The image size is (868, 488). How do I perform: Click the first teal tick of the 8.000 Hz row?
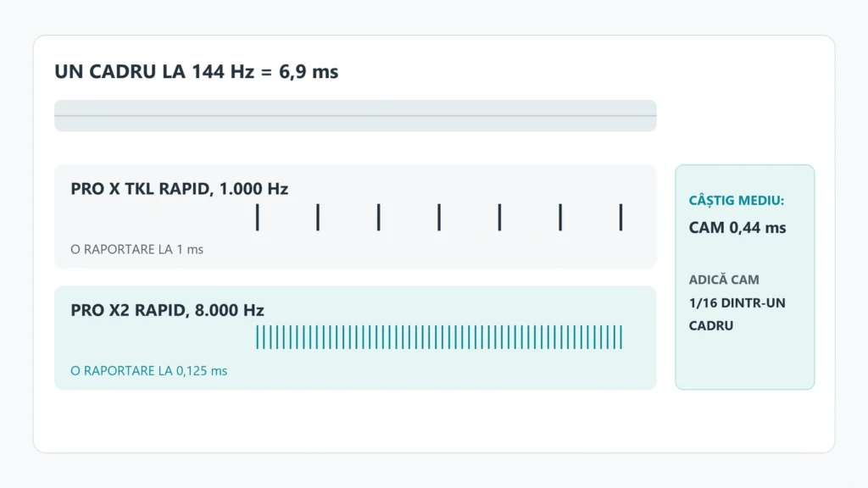(x=258, y=337)
